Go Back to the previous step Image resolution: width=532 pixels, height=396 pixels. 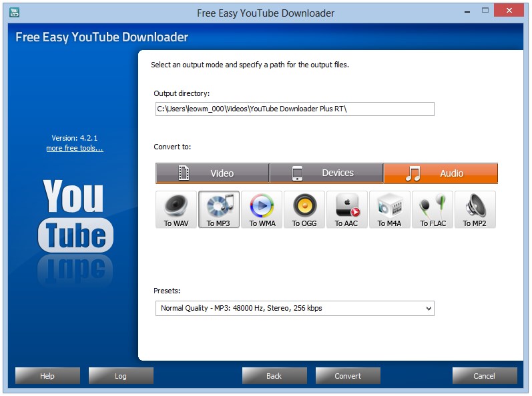point(274,376)
